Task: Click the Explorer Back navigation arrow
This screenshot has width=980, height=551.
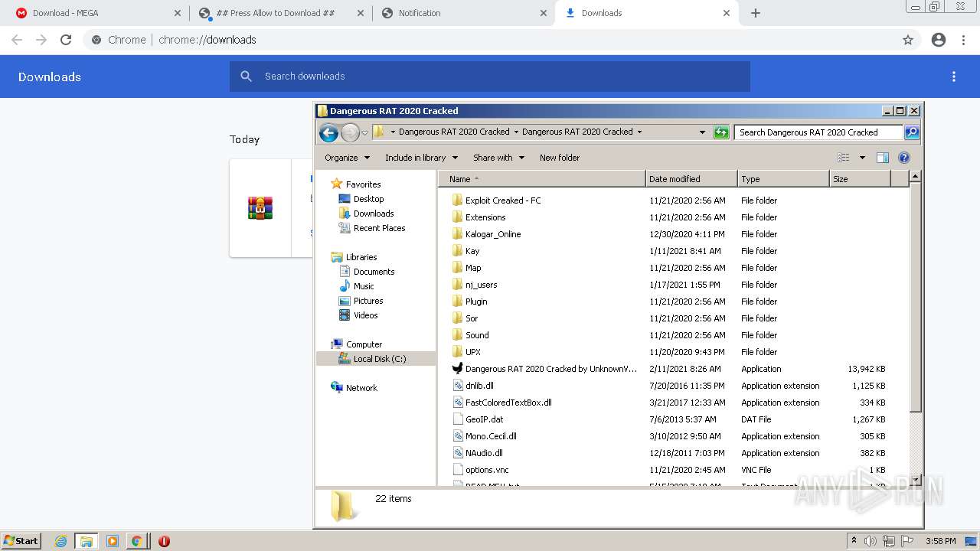Action: (x=328, y=132)
